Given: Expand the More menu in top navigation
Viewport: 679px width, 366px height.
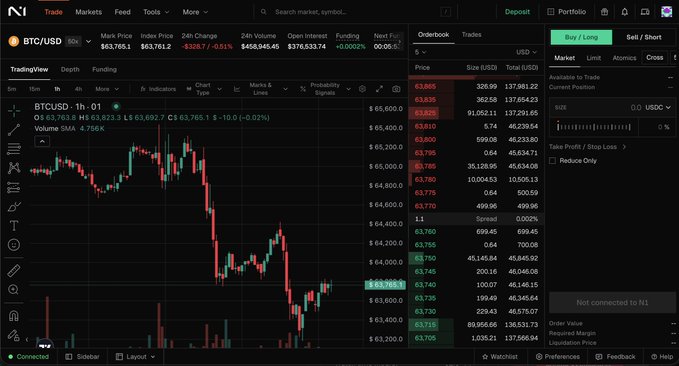Looking at the screenshot, I should pos(195,12).
